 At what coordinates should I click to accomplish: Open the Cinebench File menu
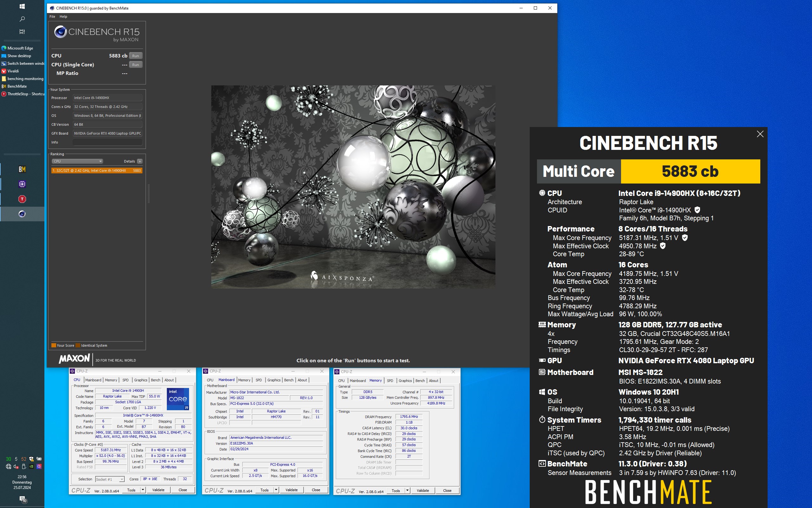point(52,17)
